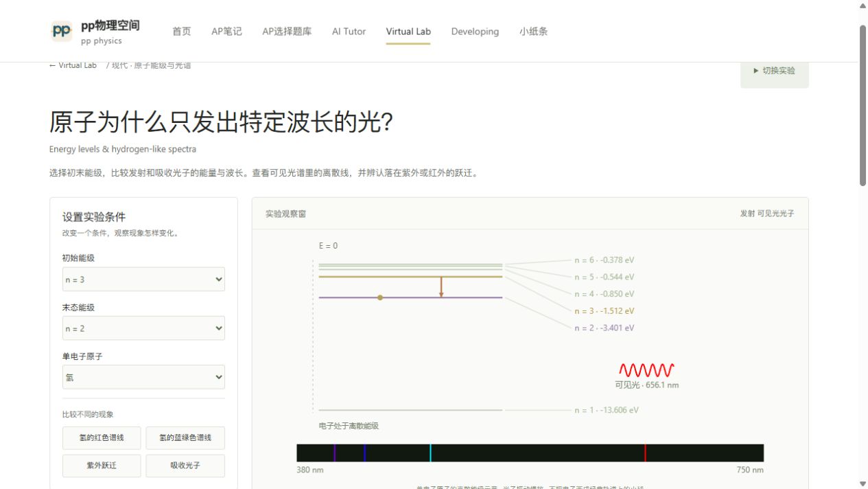Screen dimensions: 868x489
Task: Click the 实验观察窗 panel title
Action: [x=285, y=214]
